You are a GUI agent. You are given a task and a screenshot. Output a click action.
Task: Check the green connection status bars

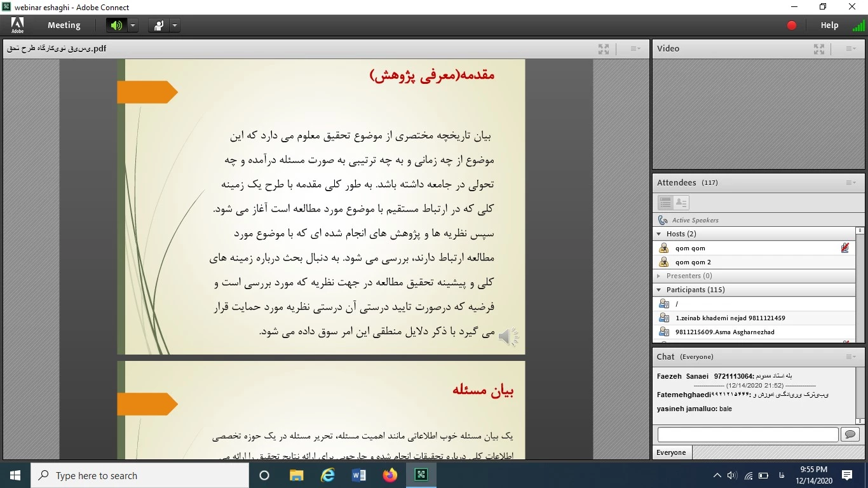pyautogui.click(x=858, y=25)
